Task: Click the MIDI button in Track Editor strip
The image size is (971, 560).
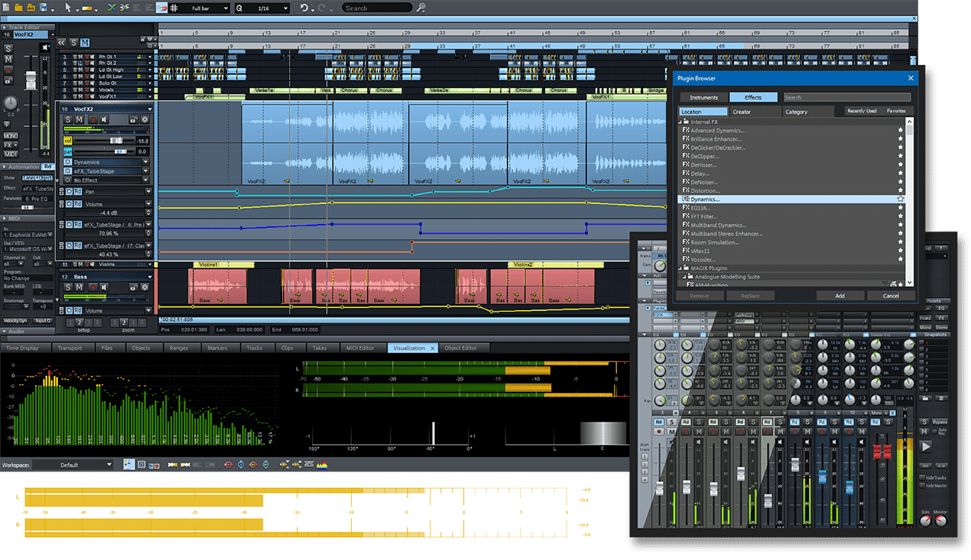Action: [x=10, y=154]
